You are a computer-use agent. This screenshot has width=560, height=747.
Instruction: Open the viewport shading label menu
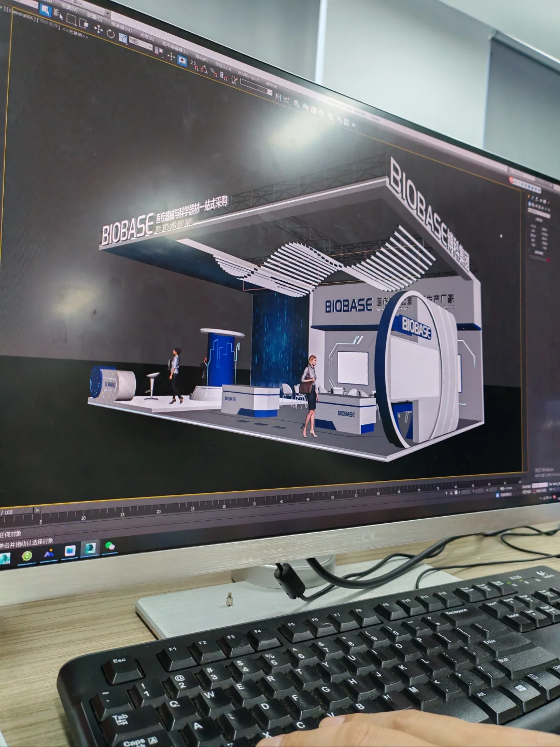pyautogui.click(x=49, y=25)
